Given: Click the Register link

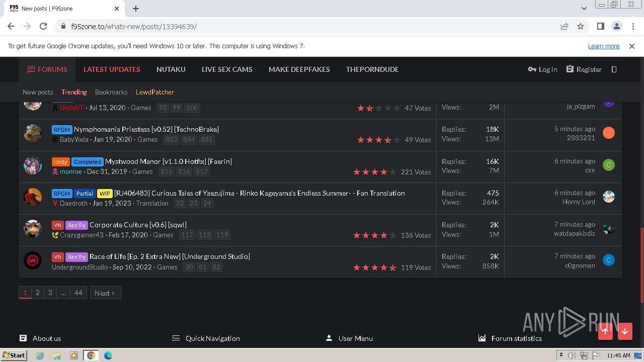Looking at the screenshot, I should 584,69.
